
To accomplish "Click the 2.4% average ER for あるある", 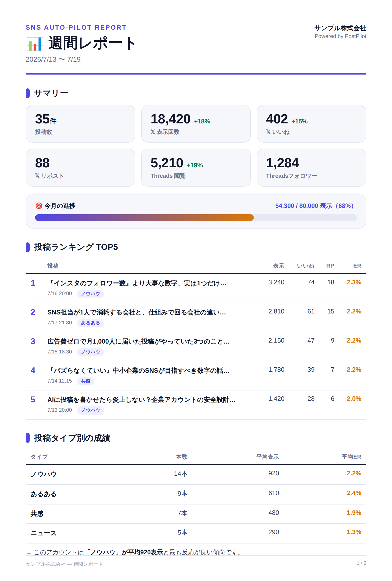I will [354, 493].
